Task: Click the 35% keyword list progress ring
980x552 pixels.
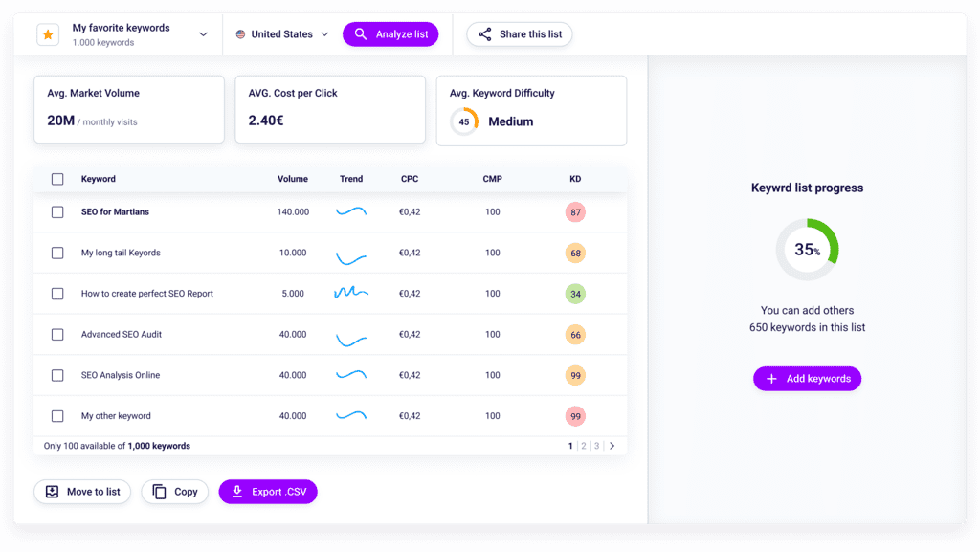Action: 807,250
